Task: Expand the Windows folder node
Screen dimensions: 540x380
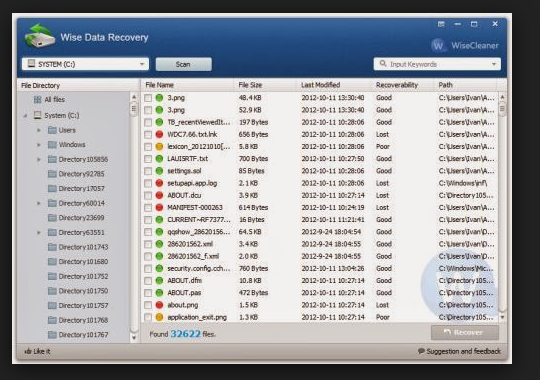Action: click(x=39, y=145)
